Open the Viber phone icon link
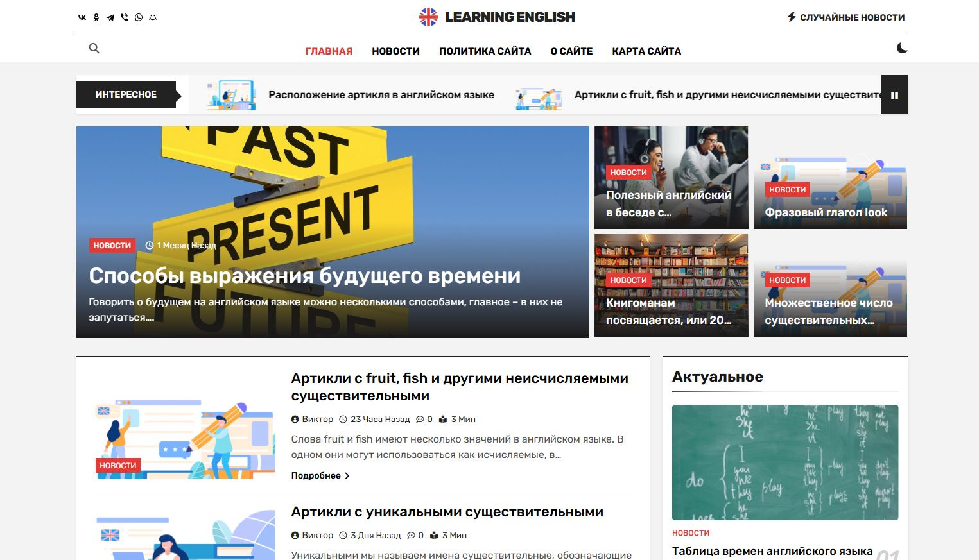 pyautogui.click(x=125, y=17)
